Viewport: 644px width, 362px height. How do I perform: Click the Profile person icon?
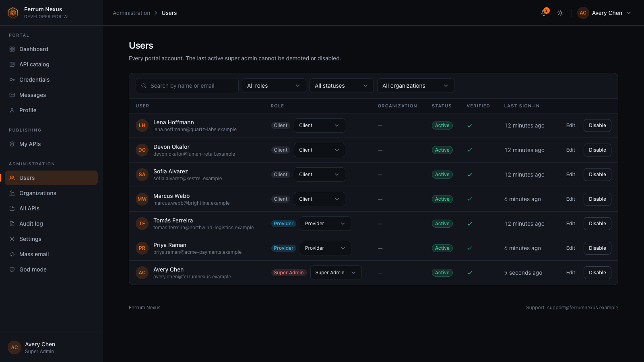click(12, 110)
